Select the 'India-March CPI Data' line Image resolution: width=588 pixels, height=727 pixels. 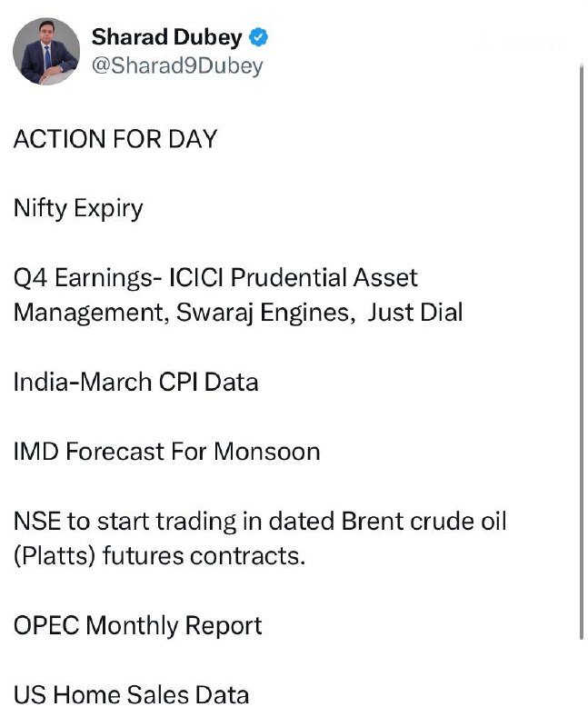[135, 382]
